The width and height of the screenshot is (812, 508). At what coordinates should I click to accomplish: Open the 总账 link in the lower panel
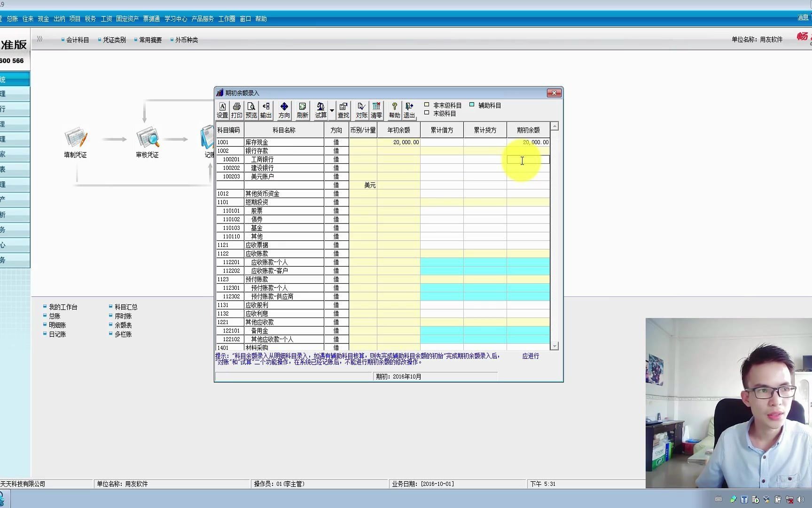click(55, 316)
